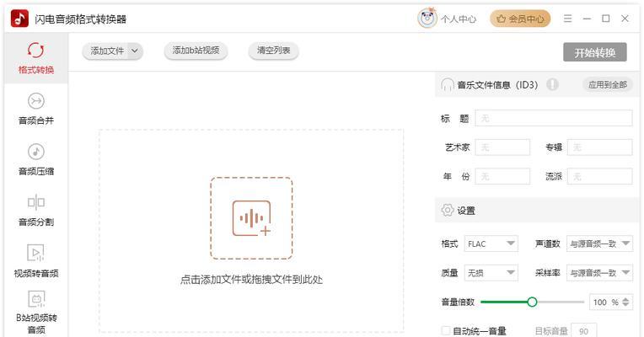Open the 音频分割 split tool

(x=36, y=210)
